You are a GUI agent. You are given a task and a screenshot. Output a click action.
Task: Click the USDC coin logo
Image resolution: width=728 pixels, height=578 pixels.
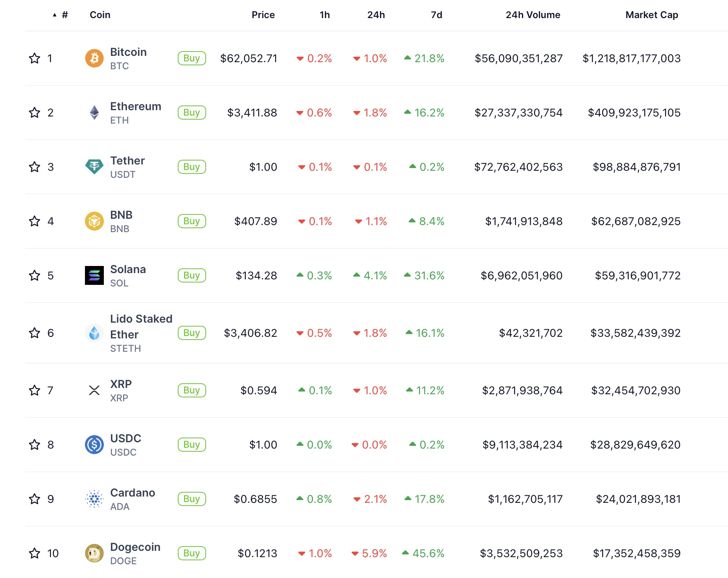click(94, 445)
